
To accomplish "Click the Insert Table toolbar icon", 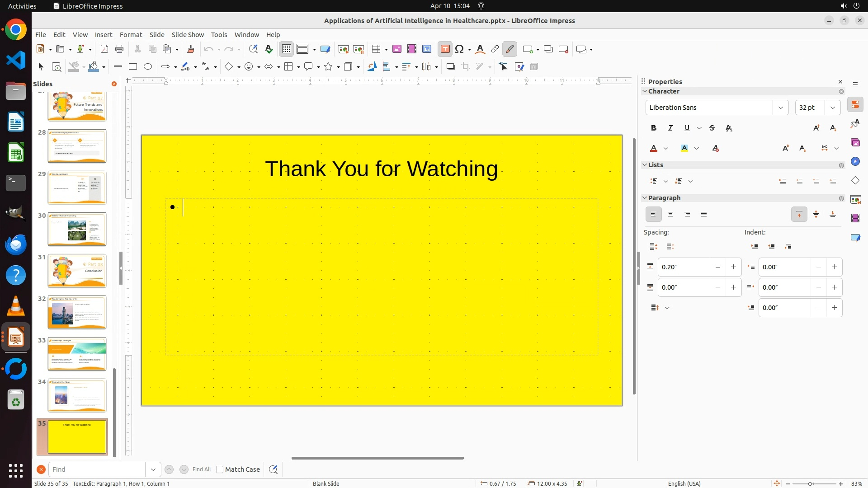I will pos(376,49).
